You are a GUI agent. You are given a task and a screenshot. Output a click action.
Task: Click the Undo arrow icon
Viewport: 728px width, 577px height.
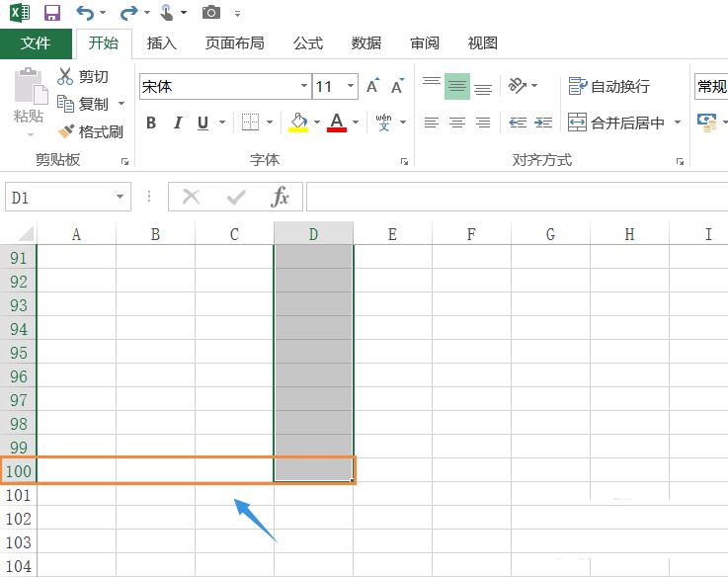85,13
